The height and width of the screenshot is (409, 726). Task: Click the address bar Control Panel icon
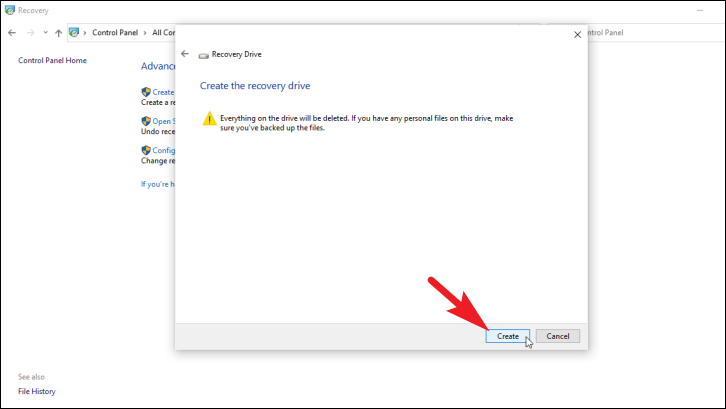(74, 32)
